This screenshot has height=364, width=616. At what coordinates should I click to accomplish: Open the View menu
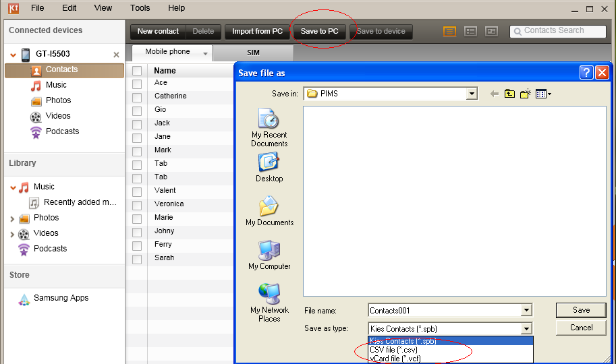pyautogui.click(x=103, y=8)
